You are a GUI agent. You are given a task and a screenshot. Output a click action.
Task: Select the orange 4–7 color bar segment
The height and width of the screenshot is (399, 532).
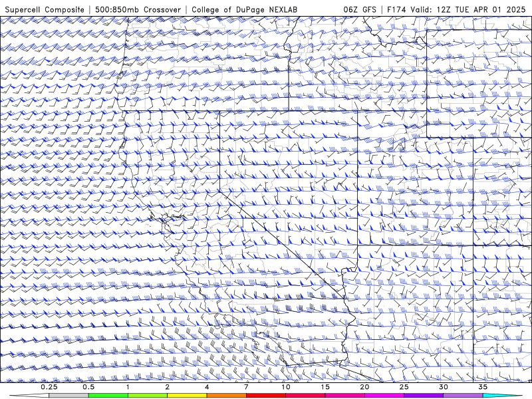(x=226, y=396)
